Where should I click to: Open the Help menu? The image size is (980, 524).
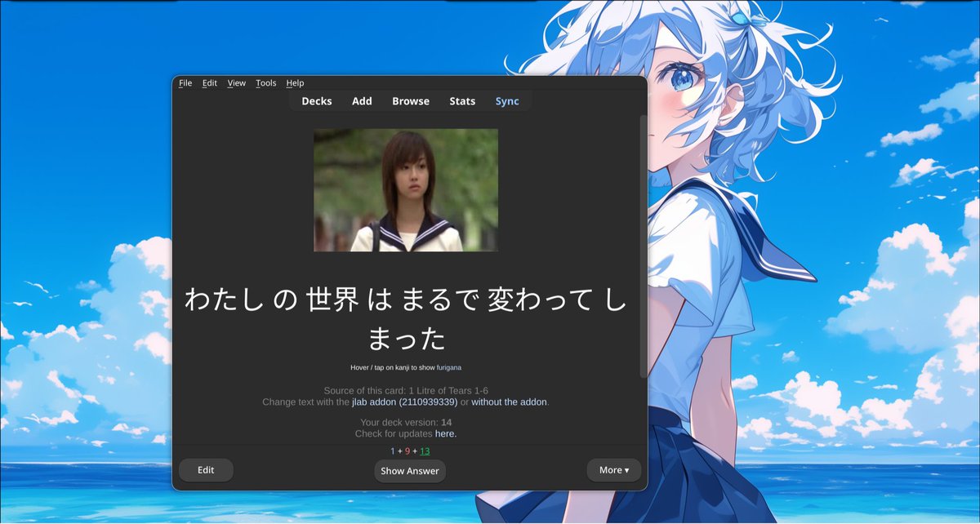(x=295, y=83)
